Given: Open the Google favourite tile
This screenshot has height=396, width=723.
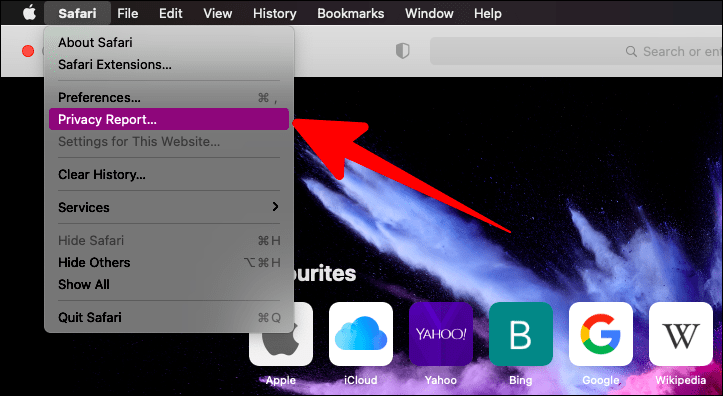Looking at the screenshot, I should tap(601, 334).
